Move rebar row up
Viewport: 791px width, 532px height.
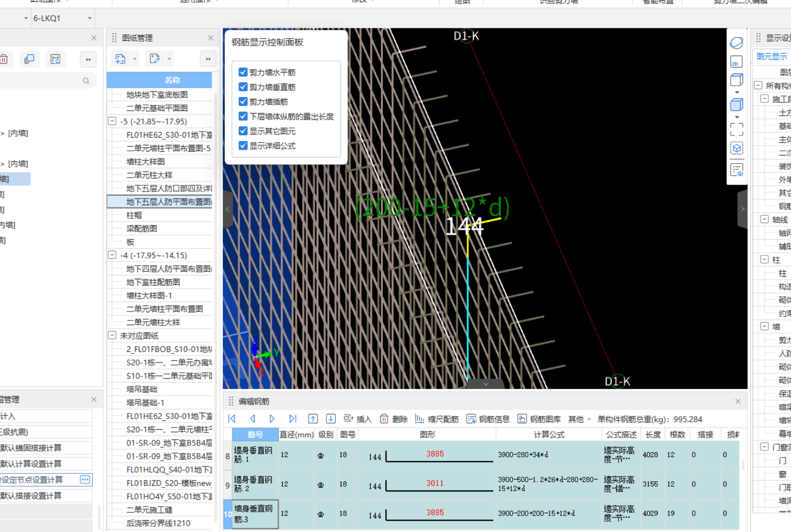point(313,419)
